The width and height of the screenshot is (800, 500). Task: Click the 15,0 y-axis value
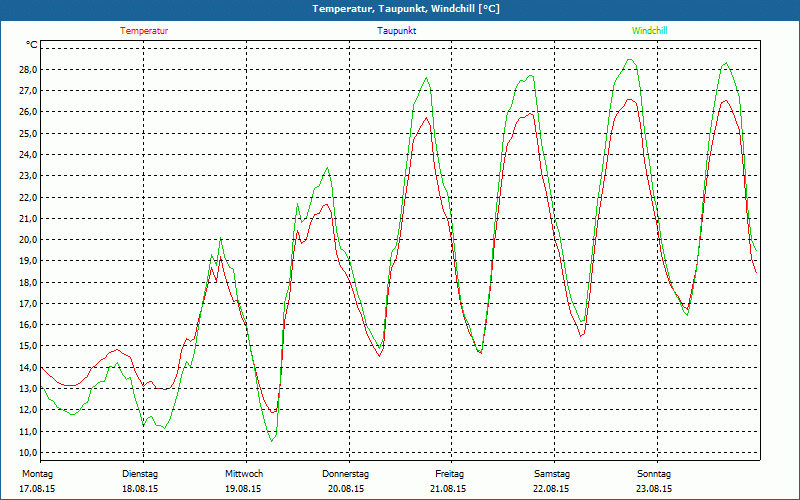[x=28, y=346]
